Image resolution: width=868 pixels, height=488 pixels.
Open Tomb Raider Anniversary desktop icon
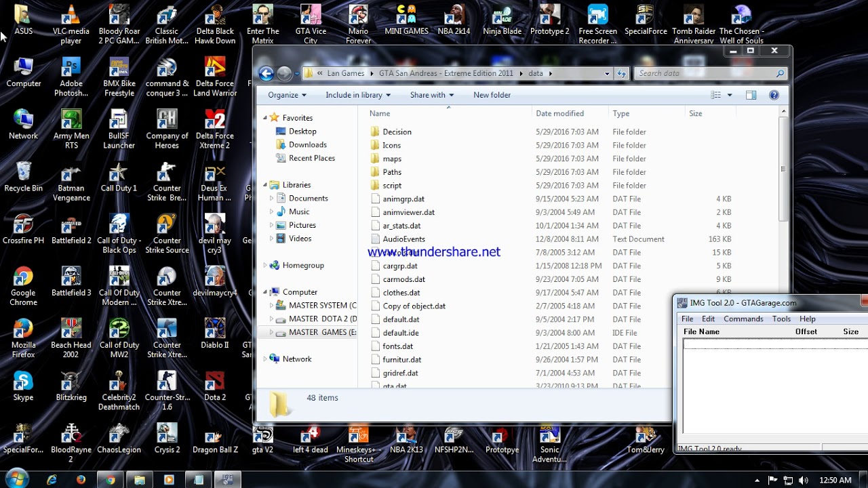pyautogui.click(x=694, y=24)
